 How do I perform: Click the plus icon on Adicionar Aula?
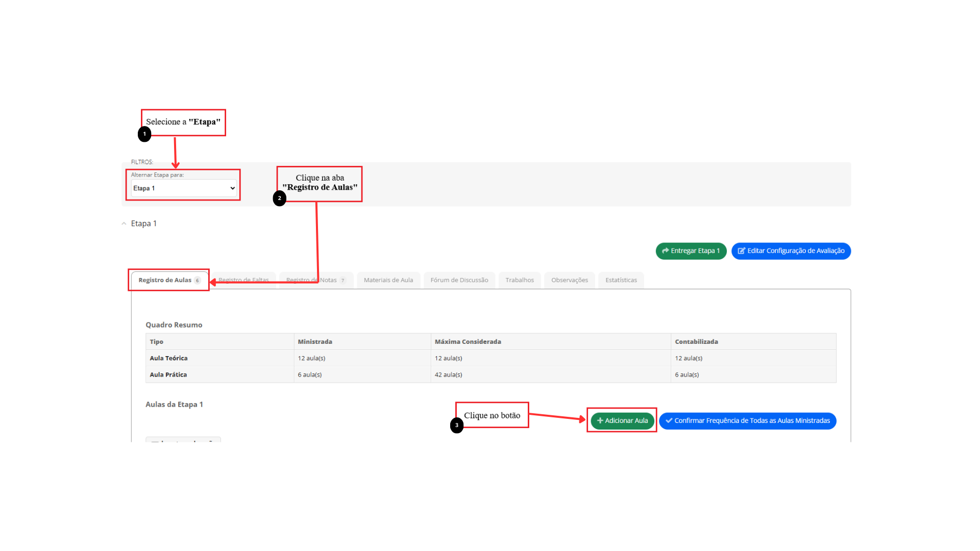(x=600, y=421)
